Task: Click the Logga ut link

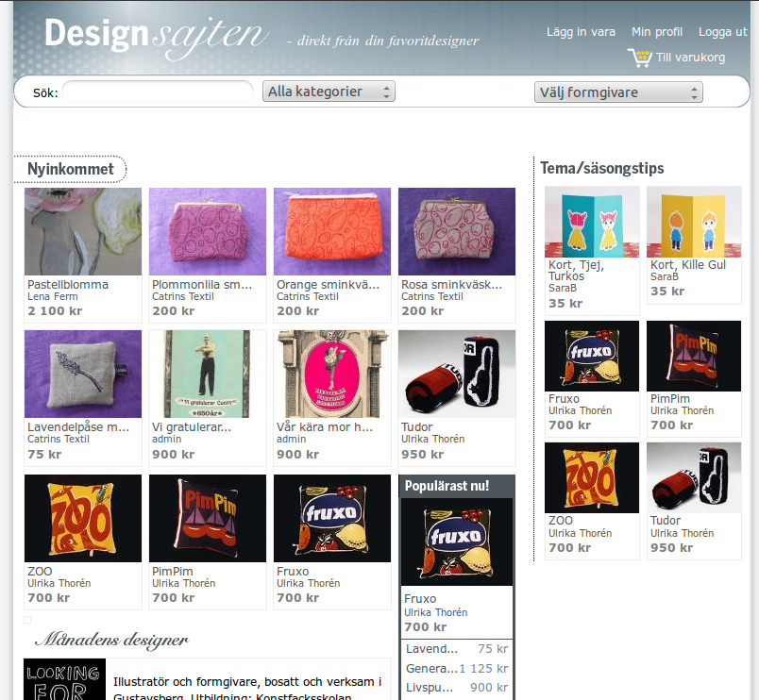Action: tap(723, 32)
